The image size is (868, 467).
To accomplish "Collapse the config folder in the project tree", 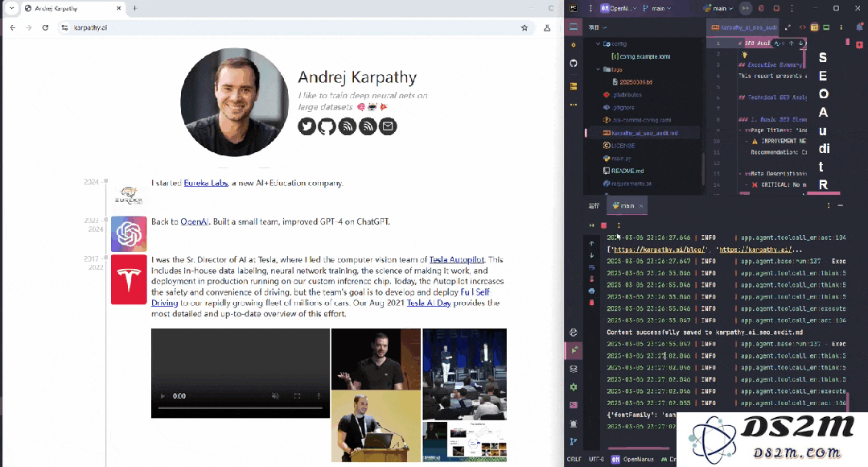I will pyautogui.click(x=598, y=43).
